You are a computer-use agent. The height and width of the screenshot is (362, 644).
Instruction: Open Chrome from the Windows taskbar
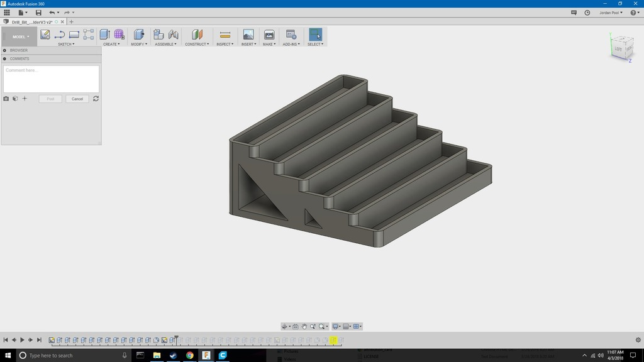coord(189,355)
